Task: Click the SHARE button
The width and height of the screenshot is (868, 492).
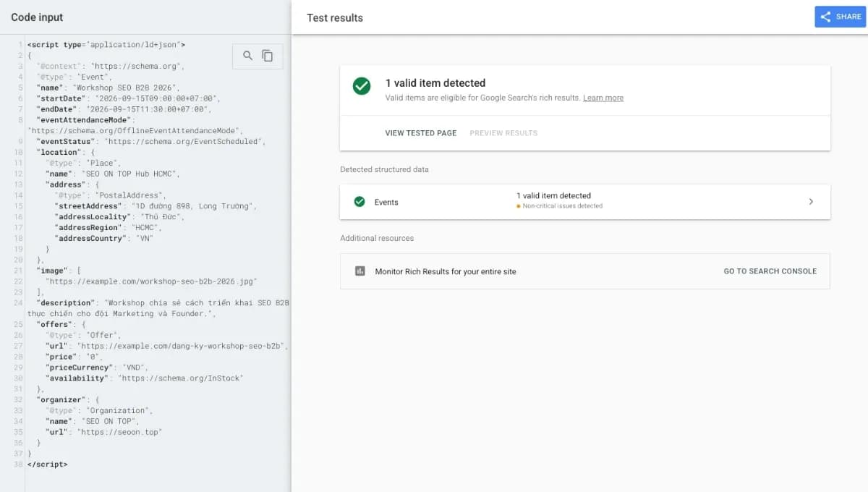Action: 841,17
